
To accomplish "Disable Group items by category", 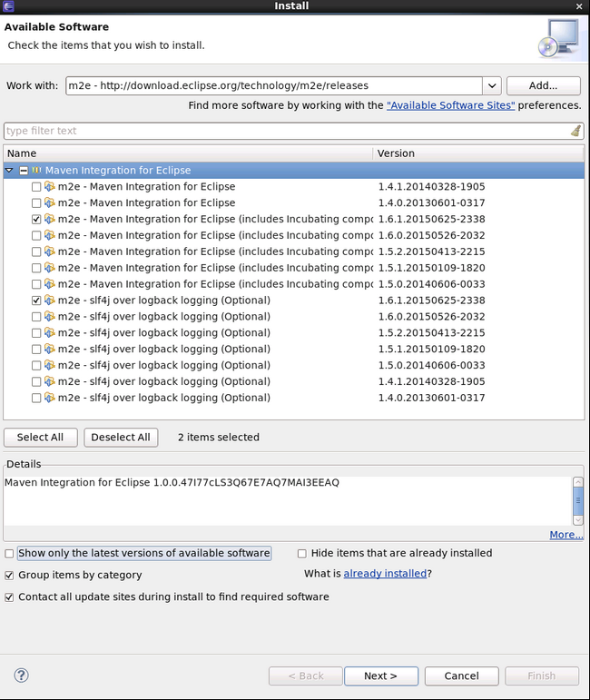I will pos(9,576).
